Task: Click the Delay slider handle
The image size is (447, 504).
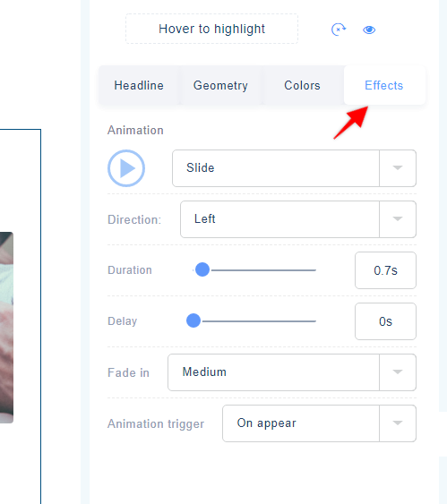Action: (193, 320)
